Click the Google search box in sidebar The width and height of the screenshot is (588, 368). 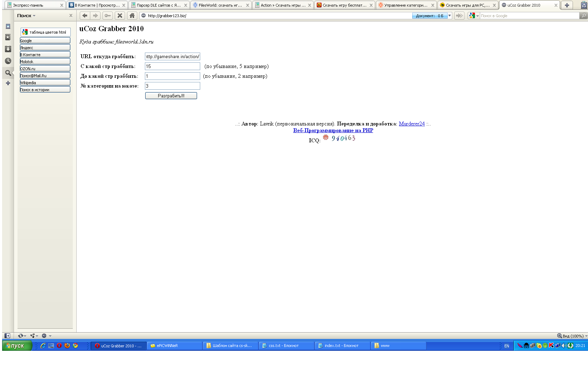point(45,40)
